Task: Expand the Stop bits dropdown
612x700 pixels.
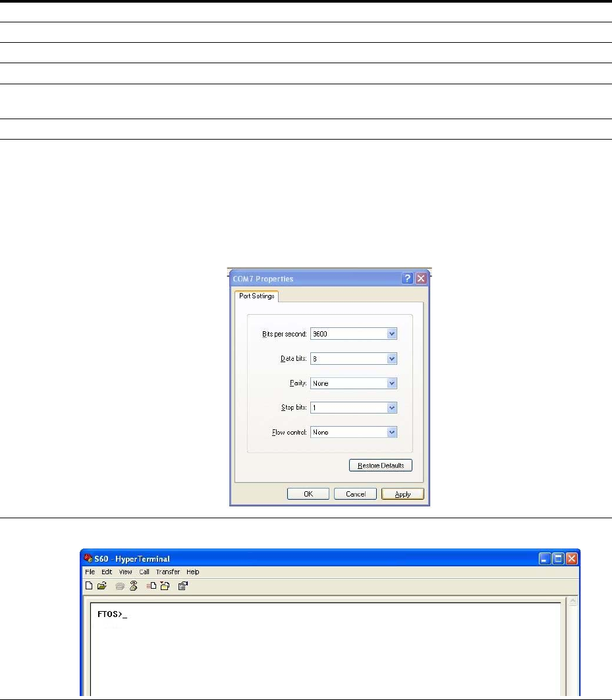Action: (392, 408)
